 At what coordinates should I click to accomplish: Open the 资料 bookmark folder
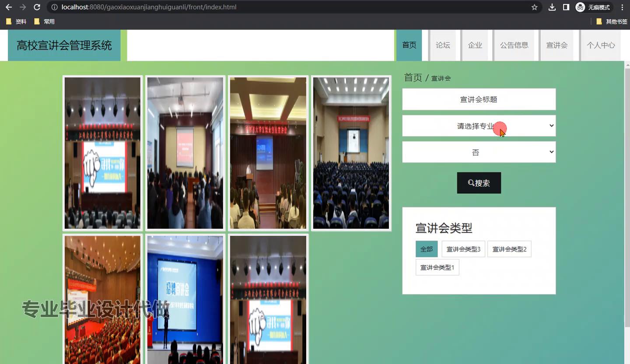point(16,21)
